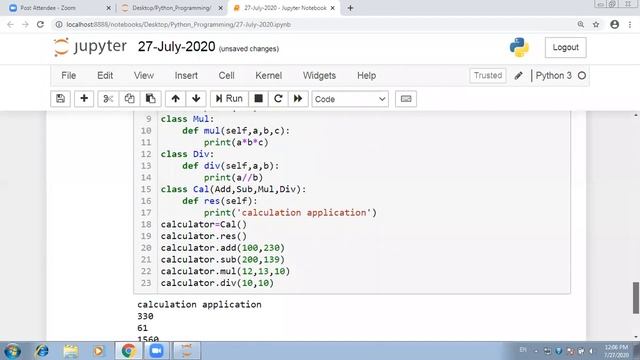Go forward in browser history
The height and width of the screenshot is (360, 640).
(x=25, y=24)
